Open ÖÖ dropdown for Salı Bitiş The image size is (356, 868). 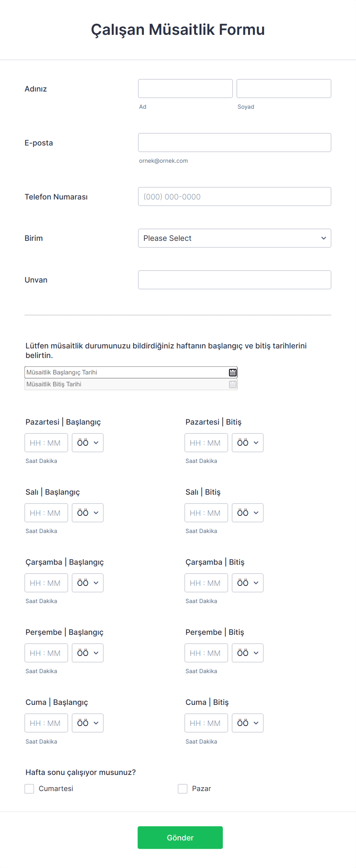248,513
